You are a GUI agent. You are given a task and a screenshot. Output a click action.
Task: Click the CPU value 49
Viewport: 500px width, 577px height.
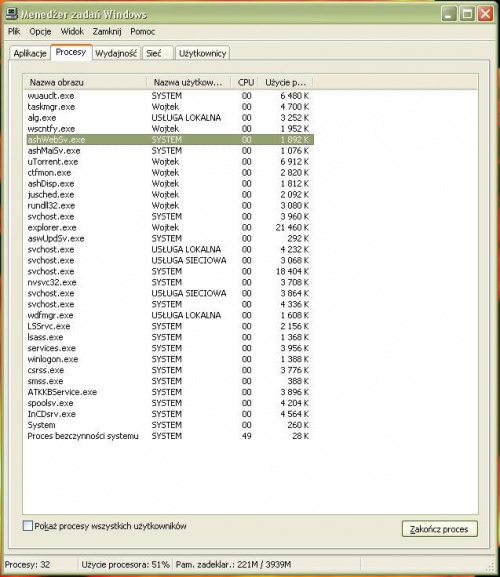[x=247, y=436]
